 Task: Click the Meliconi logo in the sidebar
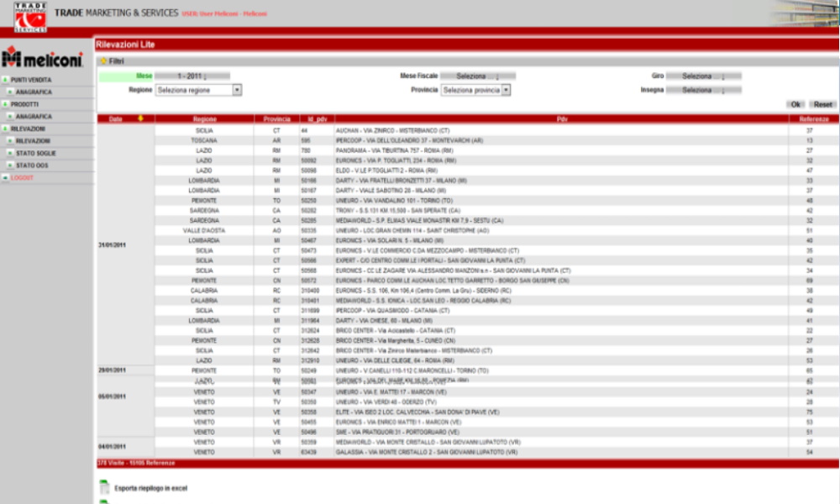point(42,57)
